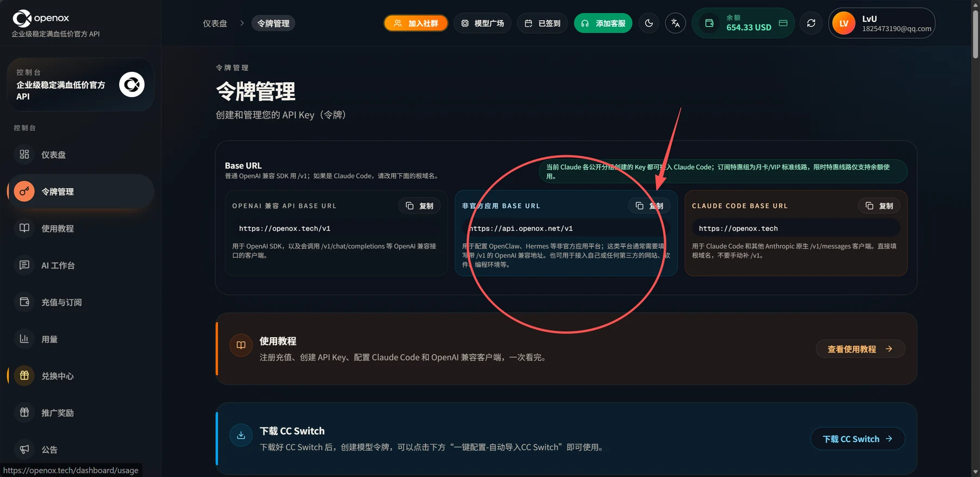Copy the Claude Code Base URL

click(879, 206)
